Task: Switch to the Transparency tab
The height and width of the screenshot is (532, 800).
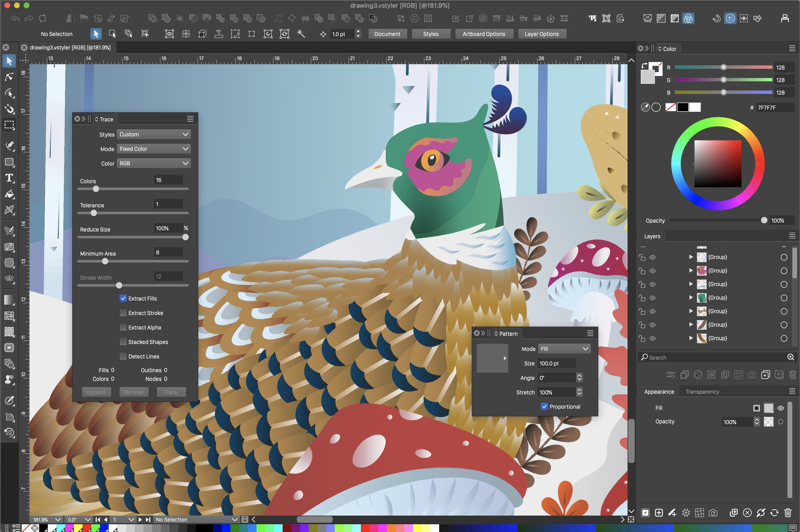Action: point(702,392)
